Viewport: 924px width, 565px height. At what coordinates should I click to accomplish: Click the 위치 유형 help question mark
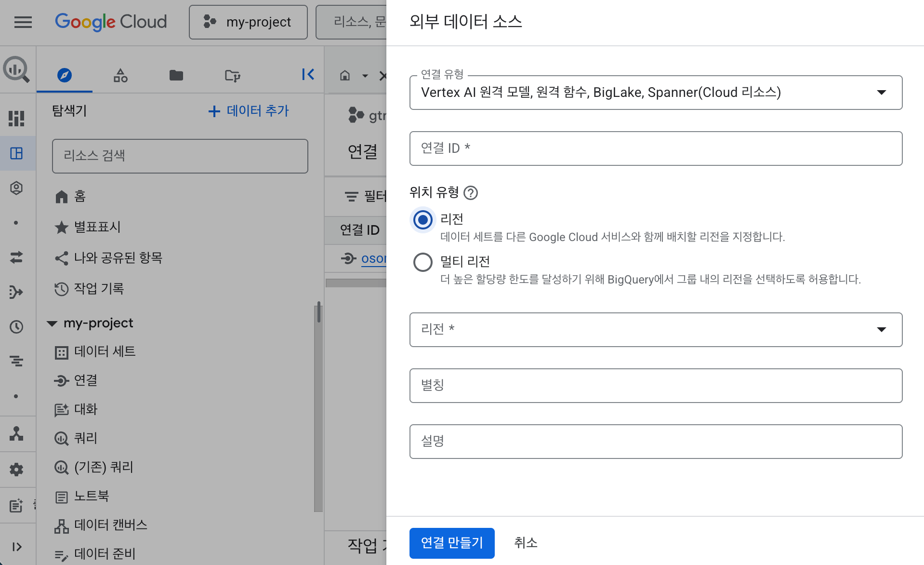472,193
